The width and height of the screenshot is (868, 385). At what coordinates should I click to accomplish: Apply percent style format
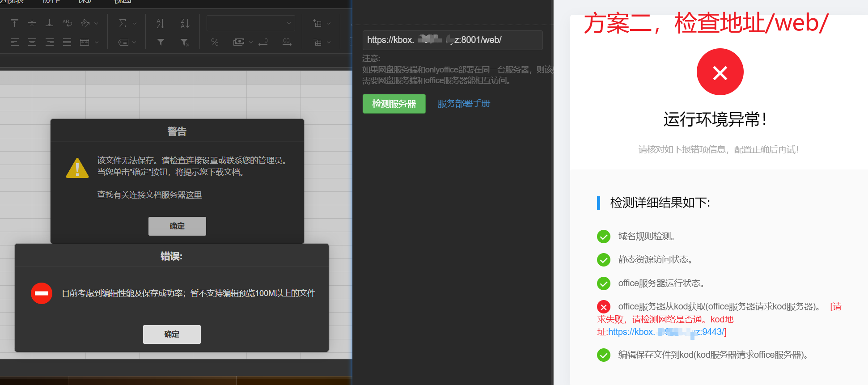pyautogui.click(x=215, y=42)
